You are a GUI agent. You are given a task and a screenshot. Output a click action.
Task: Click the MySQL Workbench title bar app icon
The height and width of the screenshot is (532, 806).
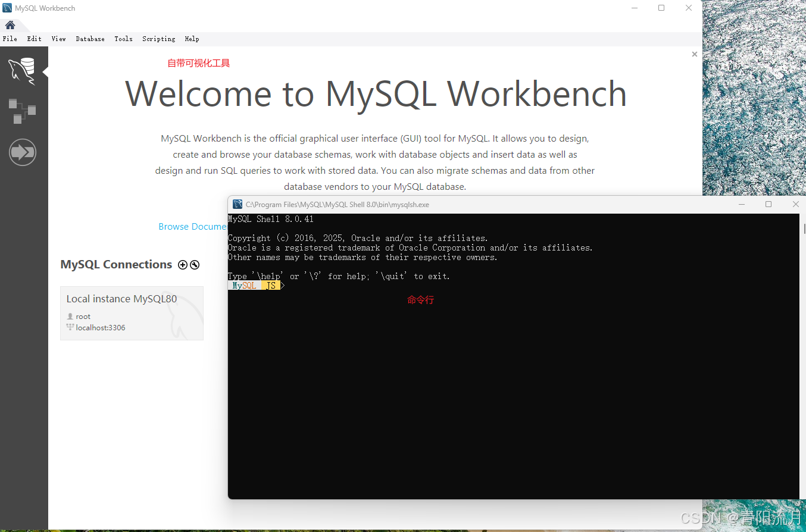7,8
